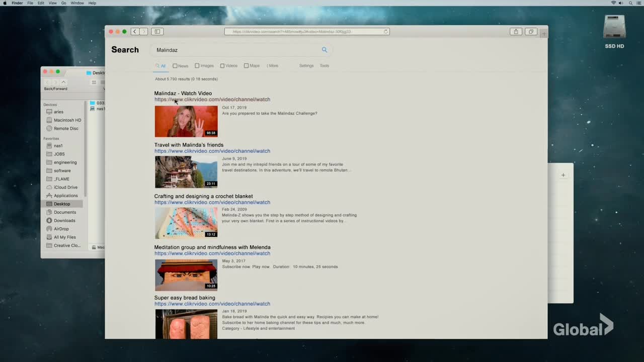Check the Images filter checkbox

(197, 66)
